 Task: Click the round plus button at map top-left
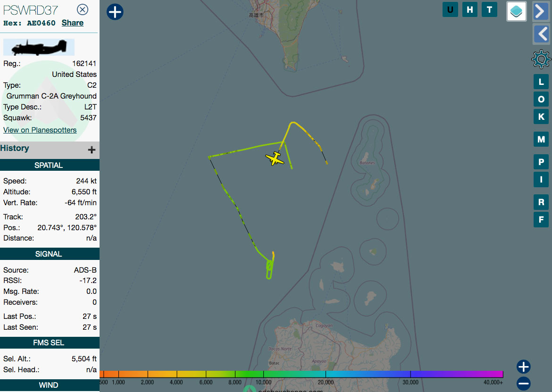(115, 12)
